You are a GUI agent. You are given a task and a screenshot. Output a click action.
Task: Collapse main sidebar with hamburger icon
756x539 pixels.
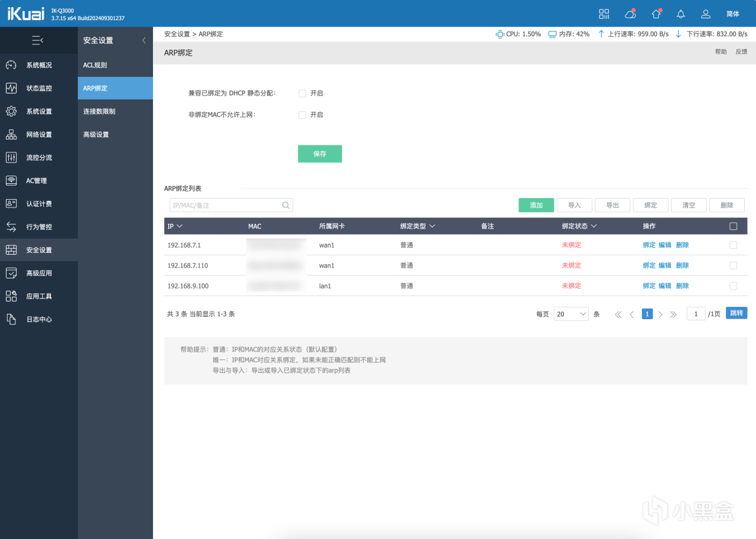tap(38, 40)
